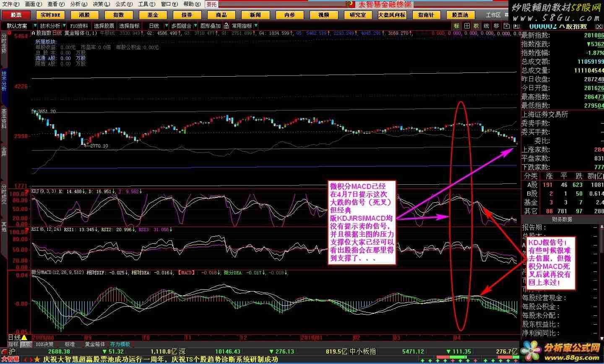Viewport: 604px width, 364px height.
Task: Open the 分析 menu
Action: [x=78, y=4]
